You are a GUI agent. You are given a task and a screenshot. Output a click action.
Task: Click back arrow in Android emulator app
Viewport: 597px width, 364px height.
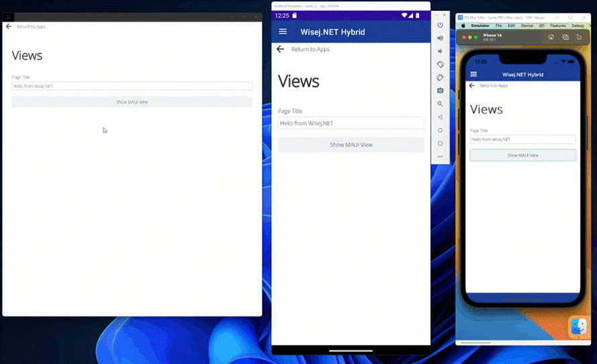280,49
